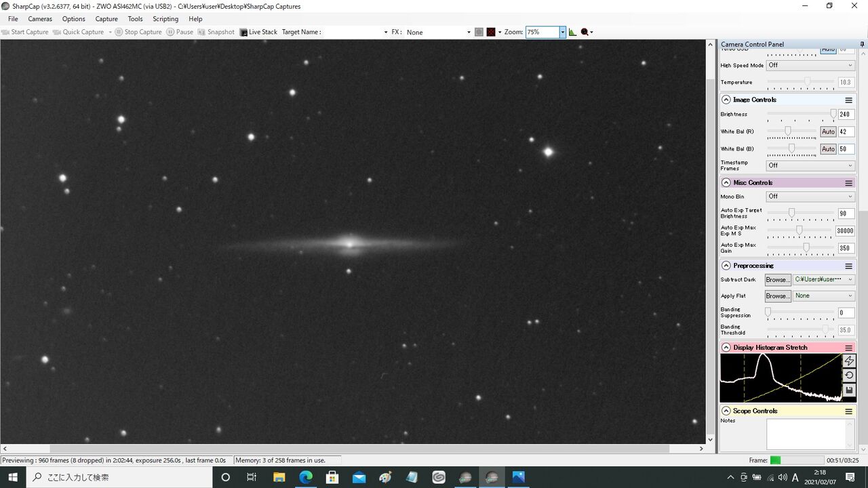This screenshot has width=868, height=488.
Task: Browse for a Subtract Dark file
Action: coord(777,279)
